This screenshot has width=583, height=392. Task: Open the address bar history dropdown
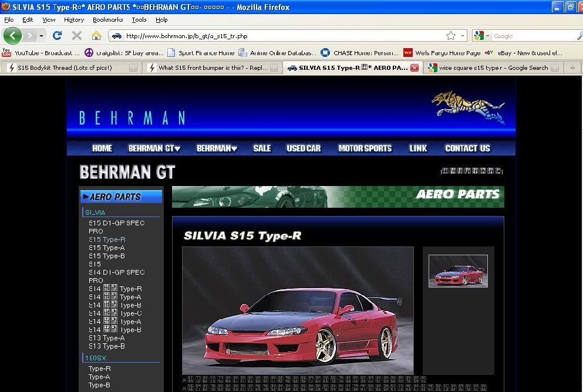point(462,36)
